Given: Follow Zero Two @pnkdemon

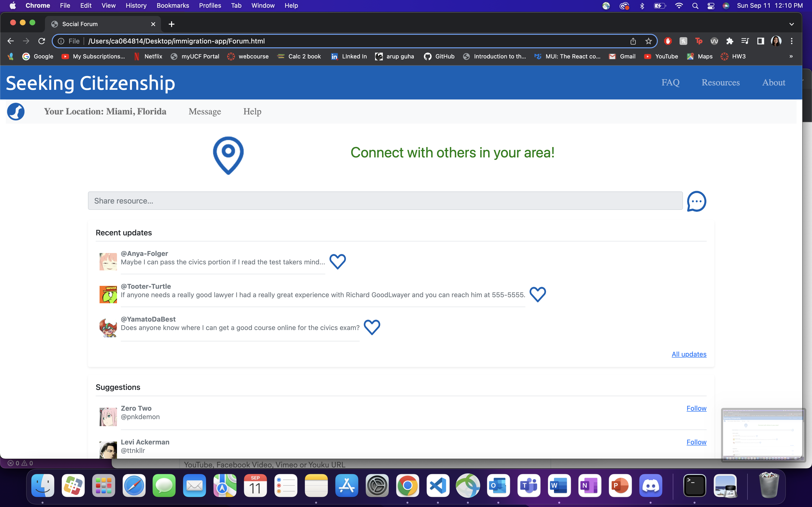Looking at the screenshot, I should [x=696, y=408].
